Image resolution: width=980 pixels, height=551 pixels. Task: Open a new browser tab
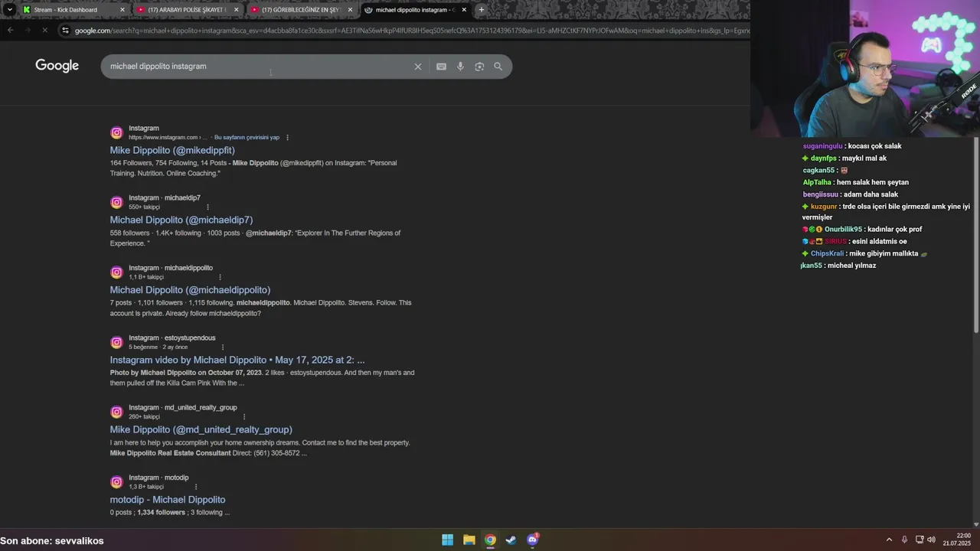pos(481,10)
